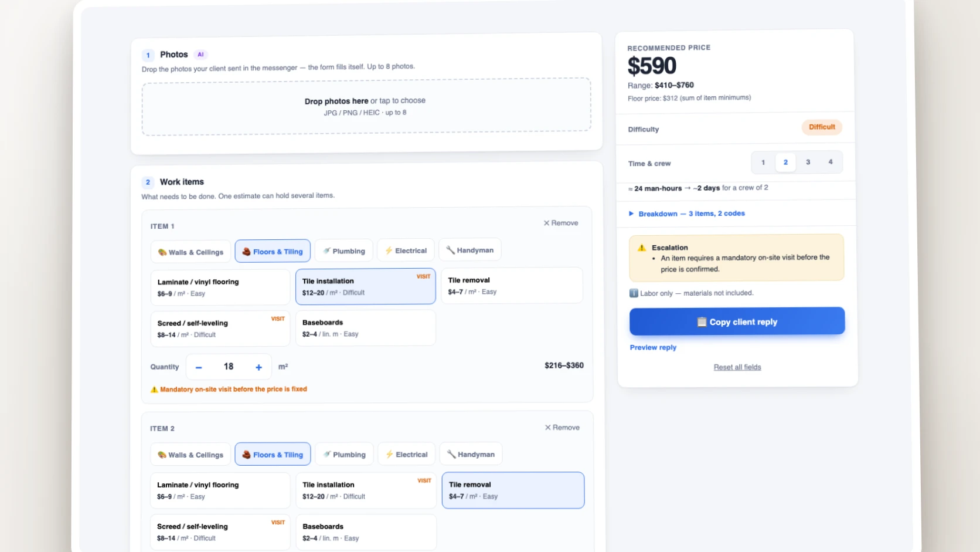Select Laminate / vinyl flooring in Item 1
The width and height of the screenshot is (980, 552).
pyautogui.click(x=220, y=287)
